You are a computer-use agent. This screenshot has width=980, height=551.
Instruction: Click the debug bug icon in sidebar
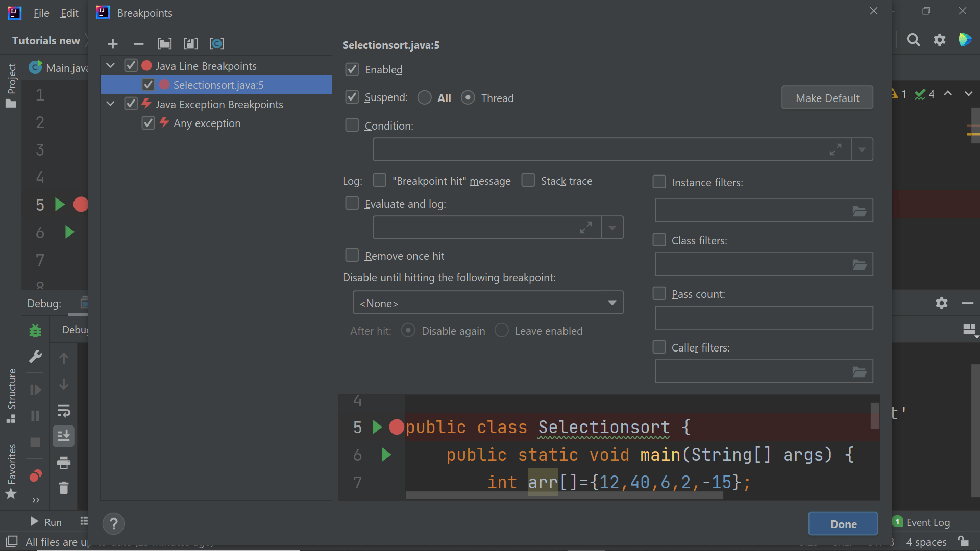35,331
